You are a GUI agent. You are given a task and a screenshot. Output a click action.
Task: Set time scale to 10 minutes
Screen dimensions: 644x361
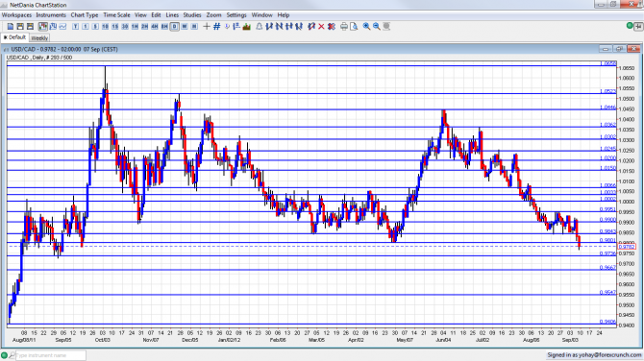pyautogui.click(x=105, y=27)
